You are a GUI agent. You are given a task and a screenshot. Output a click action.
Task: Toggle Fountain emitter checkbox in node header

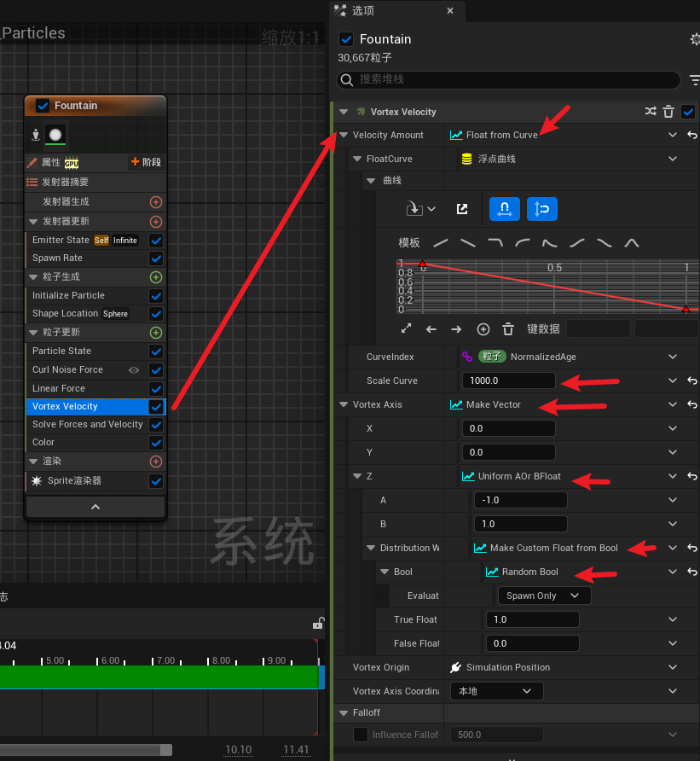43,106
